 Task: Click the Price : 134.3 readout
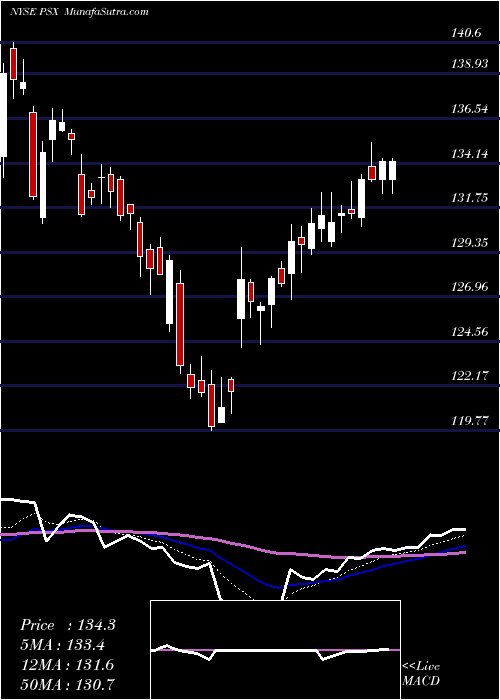pyautogui.click(x=68, y=625)
